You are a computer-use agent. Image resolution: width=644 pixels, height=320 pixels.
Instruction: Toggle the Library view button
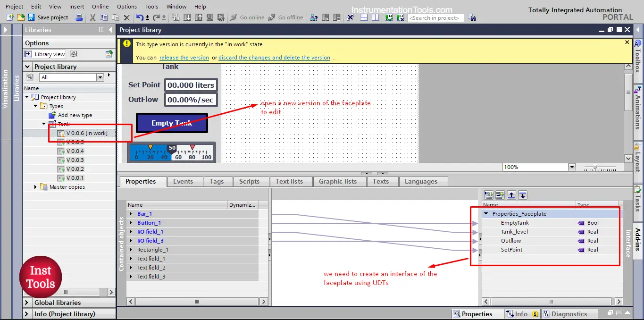(x=45, y=54)
